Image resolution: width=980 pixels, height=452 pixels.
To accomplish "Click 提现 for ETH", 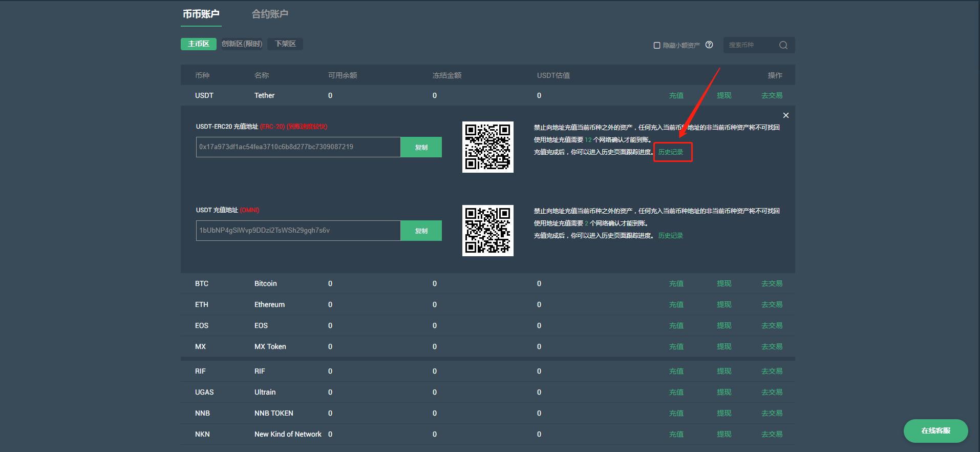I will point(724,304).
